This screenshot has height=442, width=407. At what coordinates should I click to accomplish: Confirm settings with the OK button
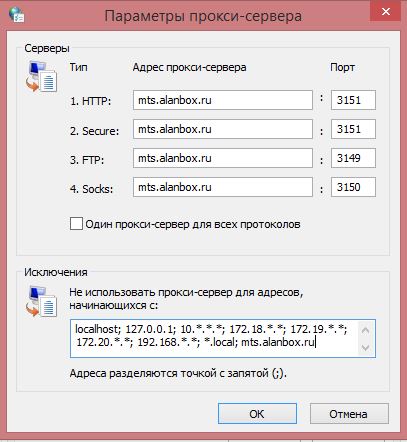[257, 414]
